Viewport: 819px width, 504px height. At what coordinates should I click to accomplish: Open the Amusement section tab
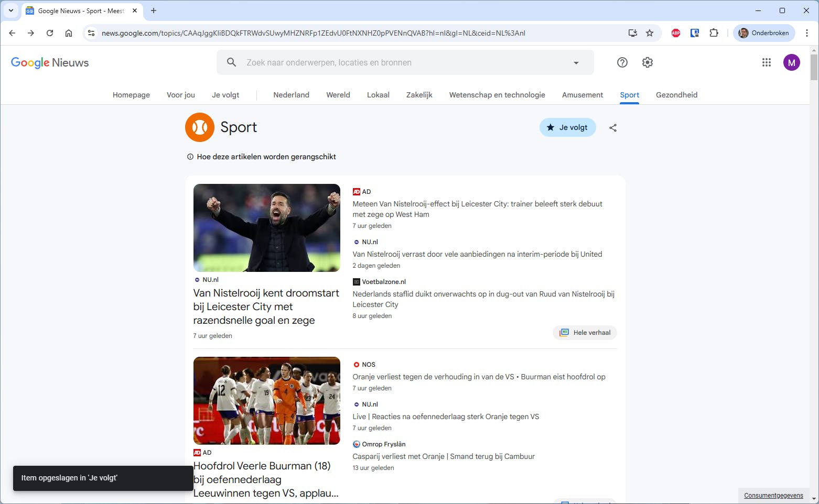click(x=582, y=95)
